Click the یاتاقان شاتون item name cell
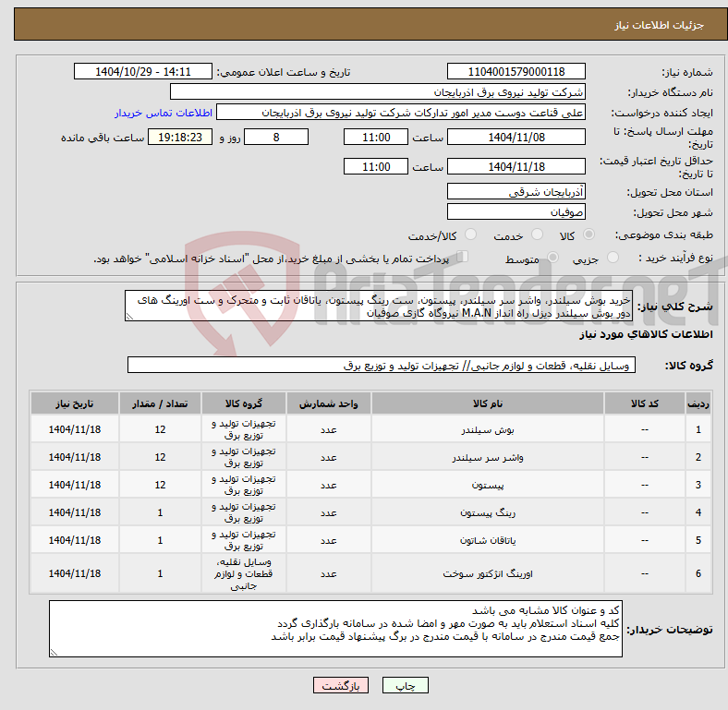Image resolution: width=728 pixels, height=710 pixels. 488,540
